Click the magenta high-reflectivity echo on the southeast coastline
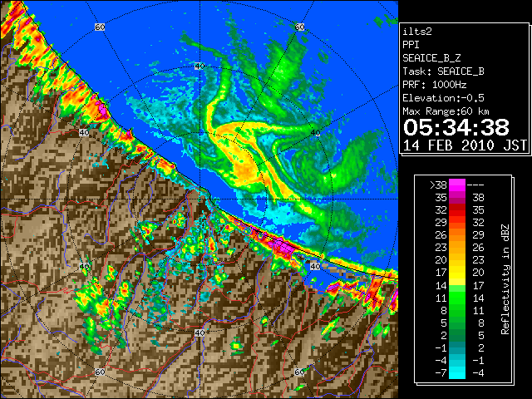Screen dimensions: 532x399 (283, 246)
